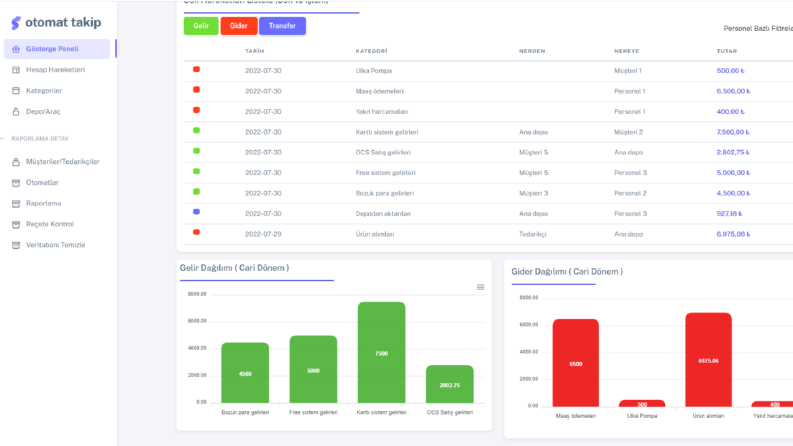Click the Raporlama sidebar icon
Screen dimensions: 793x446
pyautogui.click(x=16, y=203)
